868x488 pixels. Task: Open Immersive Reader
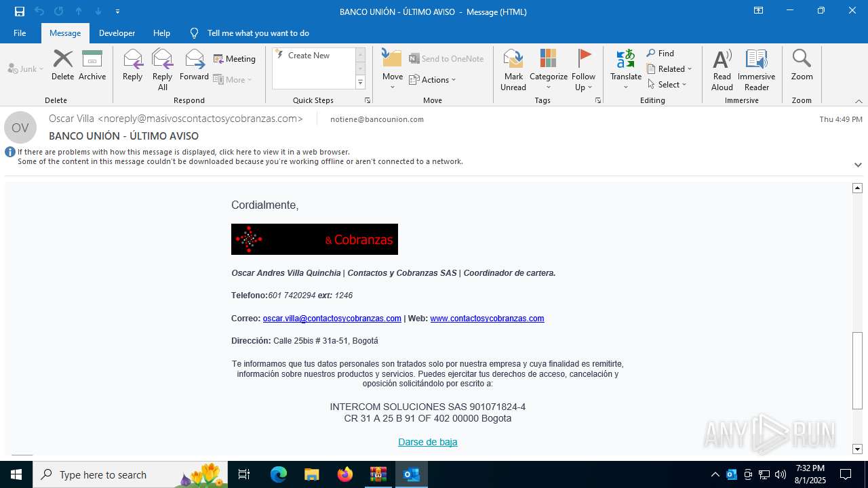(x=757, y=70)
